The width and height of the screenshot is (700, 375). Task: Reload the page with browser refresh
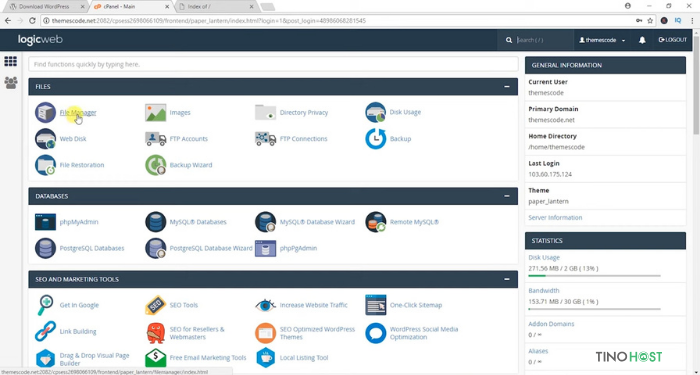pos(32,21)
